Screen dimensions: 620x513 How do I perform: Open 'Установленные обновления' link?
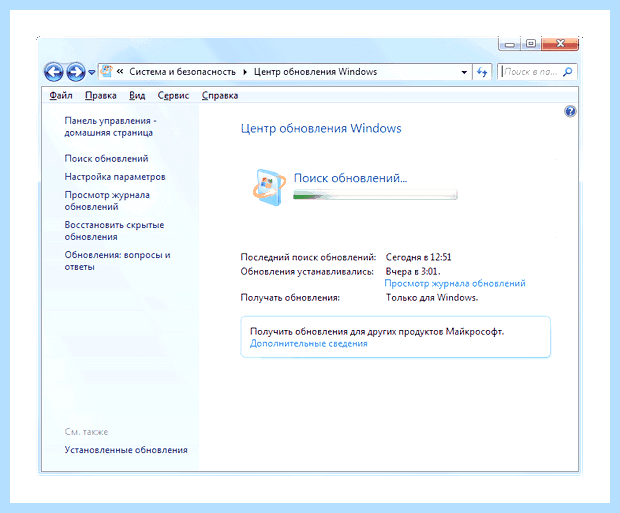pos(126,450)
